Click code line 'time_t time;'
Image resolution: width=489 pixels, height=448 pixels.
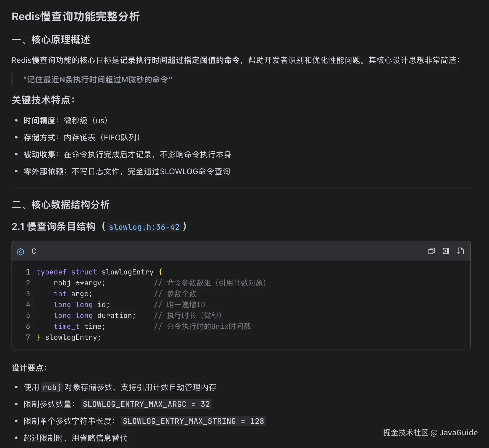79,326
